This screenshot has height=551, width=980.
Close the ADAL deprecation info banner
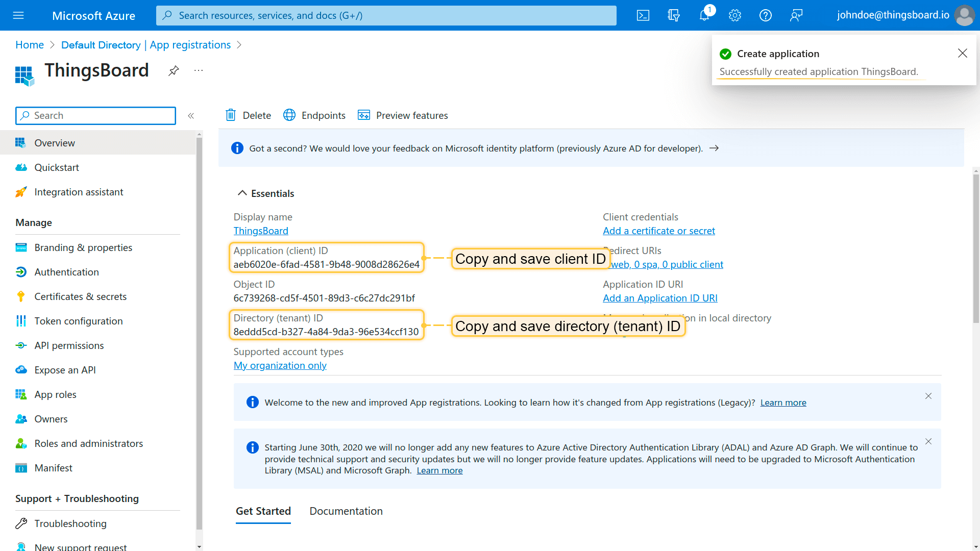[x=928, y=441]
